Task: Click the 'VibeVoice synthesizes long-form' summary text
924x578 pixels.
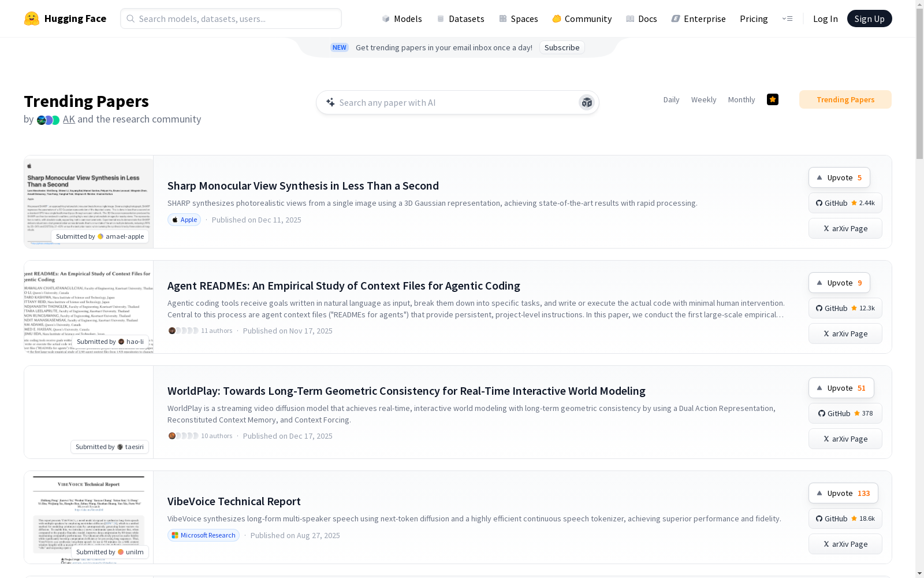Action: (474, 518)
